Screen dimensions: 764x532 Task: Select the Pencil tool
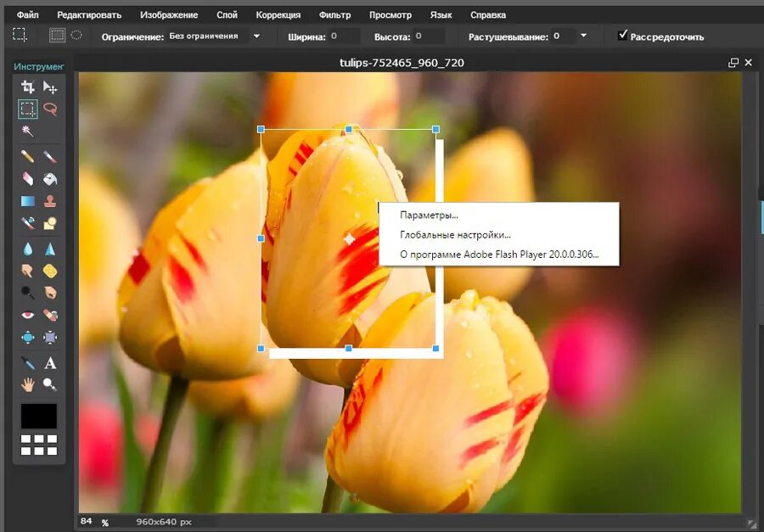click(28, 157)
